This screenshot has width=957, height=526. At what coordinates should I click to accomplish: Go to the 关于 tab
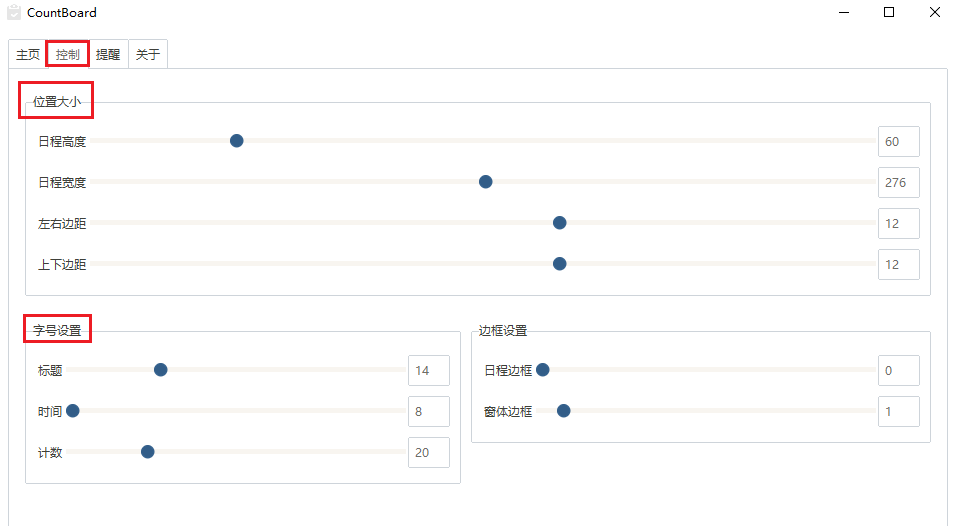pyautogui.click(x=148, y=55)
